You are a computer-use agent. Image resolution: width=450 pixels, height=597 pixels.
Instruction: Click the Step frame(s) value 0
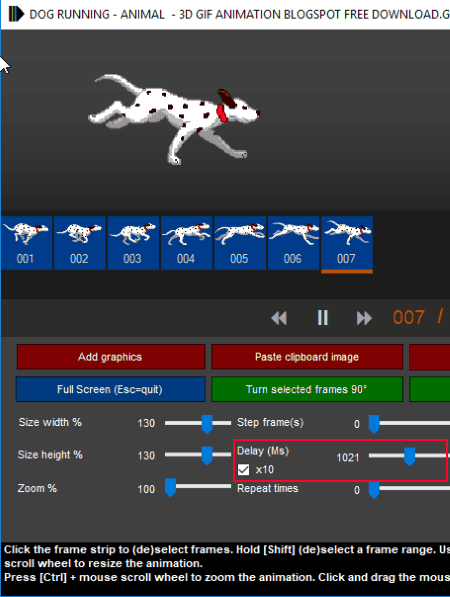[357, 424]
